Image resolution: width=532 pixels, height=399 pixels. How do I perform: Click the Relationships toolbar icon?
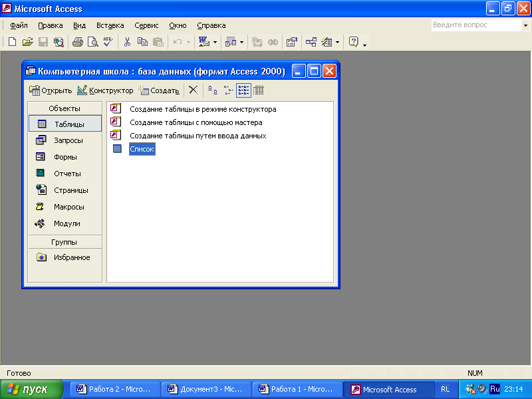pyautogui.click(x=311, y=42)
